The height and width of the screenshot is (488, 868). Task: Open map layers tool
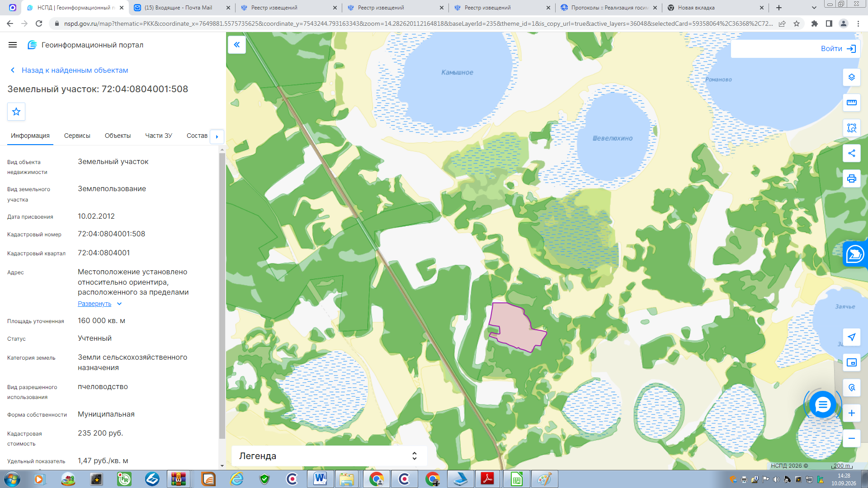click(852, 77)
